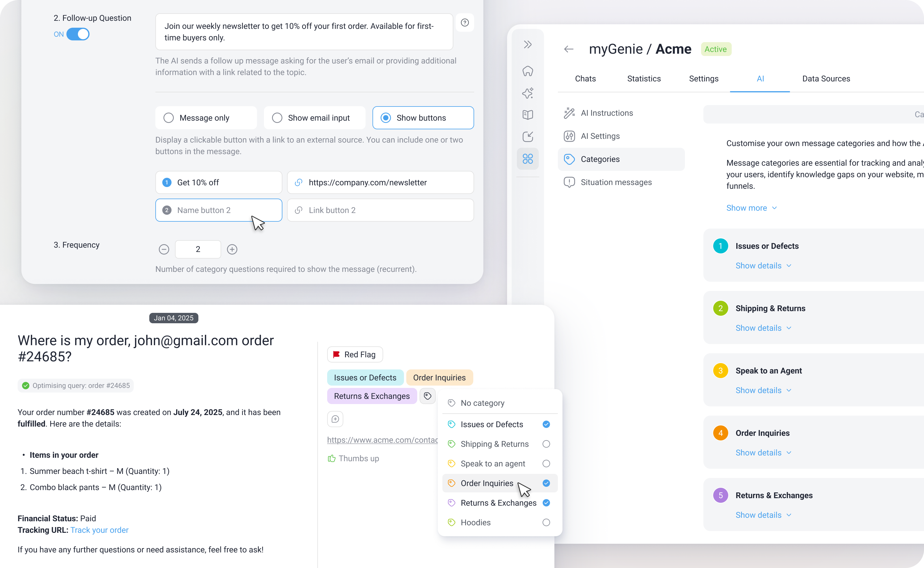Open the home icon in sidebar
Screen dimensions: 924x568
pos(528,71)
